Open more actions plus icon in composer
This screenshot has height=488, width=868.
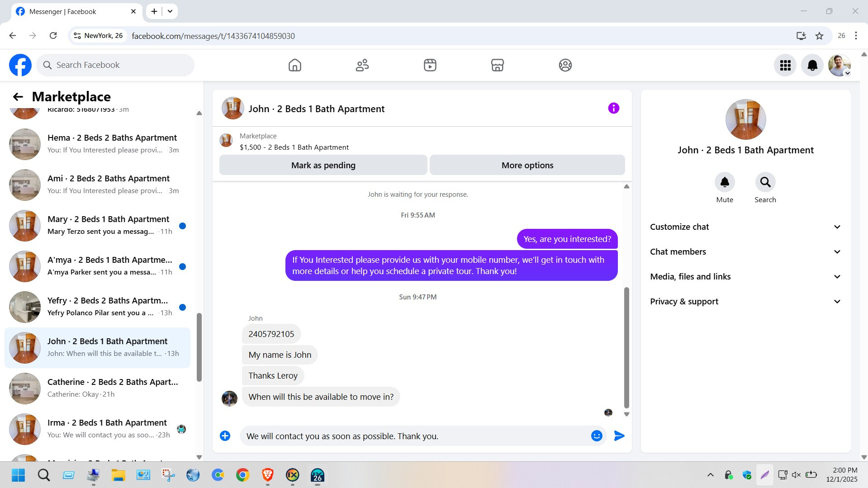[x=225, y=436]
